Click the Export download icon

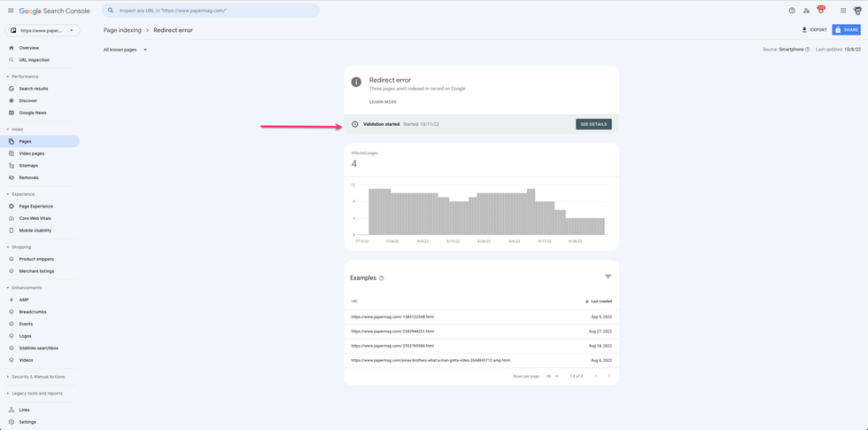[x=804, y=30]
